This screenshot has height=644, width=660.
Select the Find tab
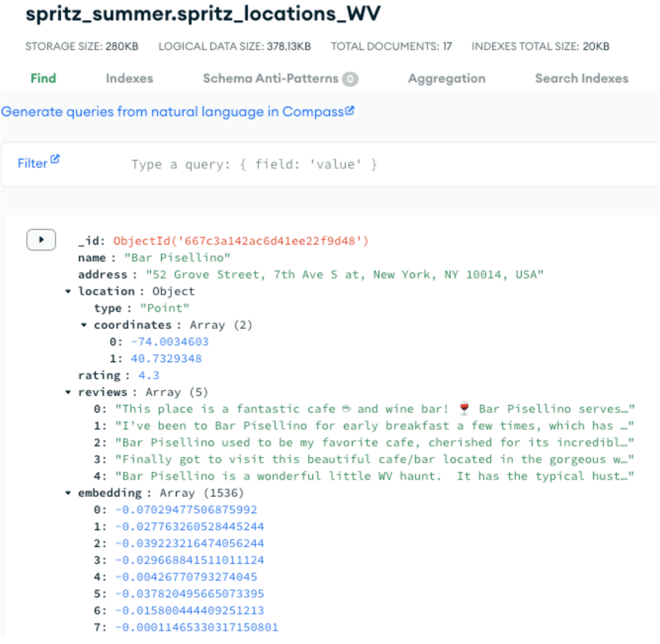pyautogui.click(x=43, y=78)
